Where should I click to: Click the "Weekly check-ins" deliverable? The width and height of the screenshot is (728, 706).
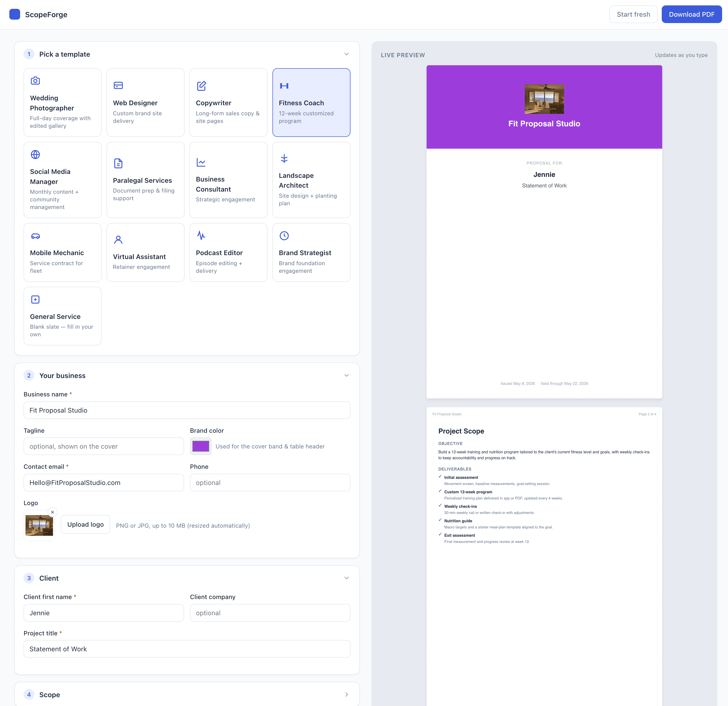click(x=460, y=506)
